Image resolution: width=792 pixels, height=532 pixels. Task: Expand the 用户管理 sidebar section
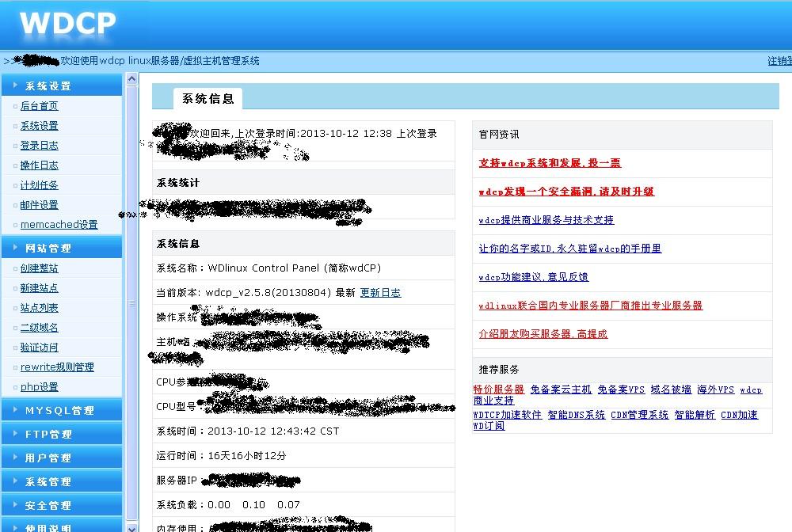coord(62,458)
